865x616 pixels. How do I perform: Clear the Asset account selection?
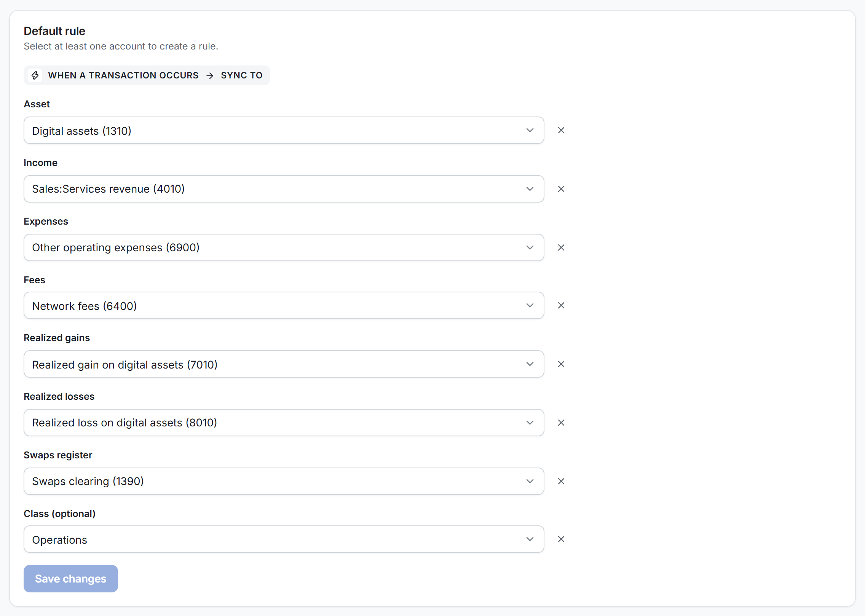[561, 130]
